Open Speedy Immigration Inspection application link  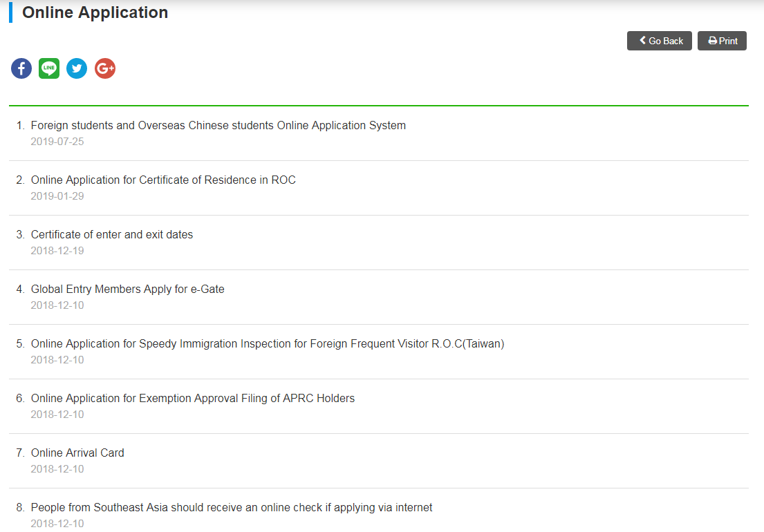coord(268,344)
